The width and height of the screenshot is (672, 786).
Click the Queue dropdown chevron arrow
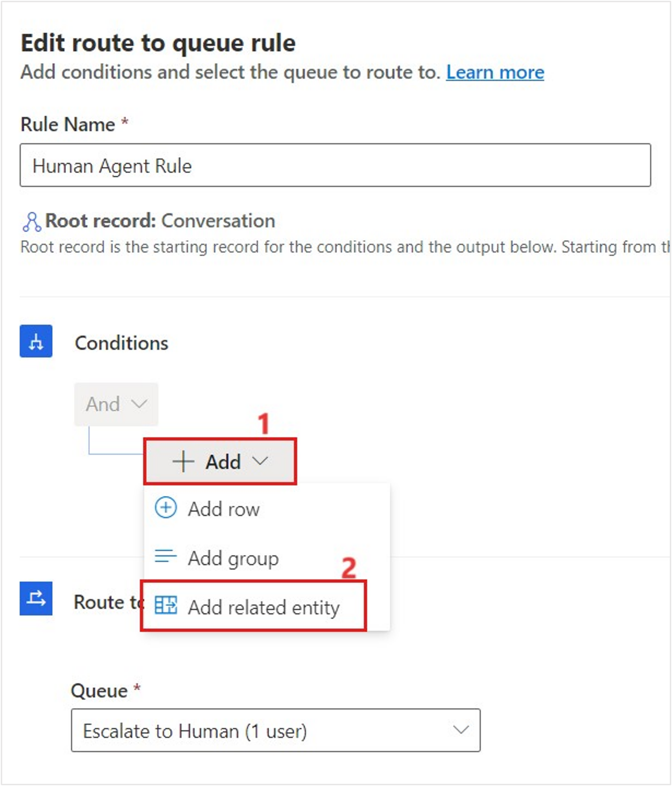pos(461,729)
